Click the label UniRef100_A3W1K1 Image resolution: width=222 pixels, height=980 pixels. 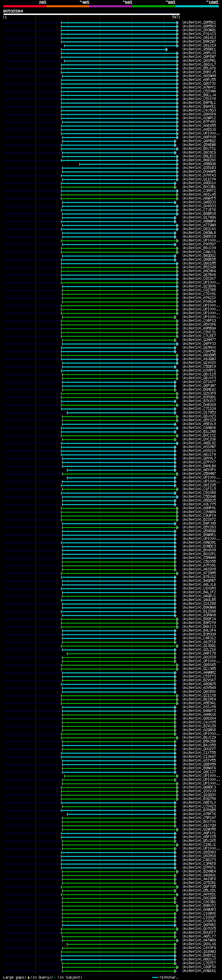click(199, 971)
